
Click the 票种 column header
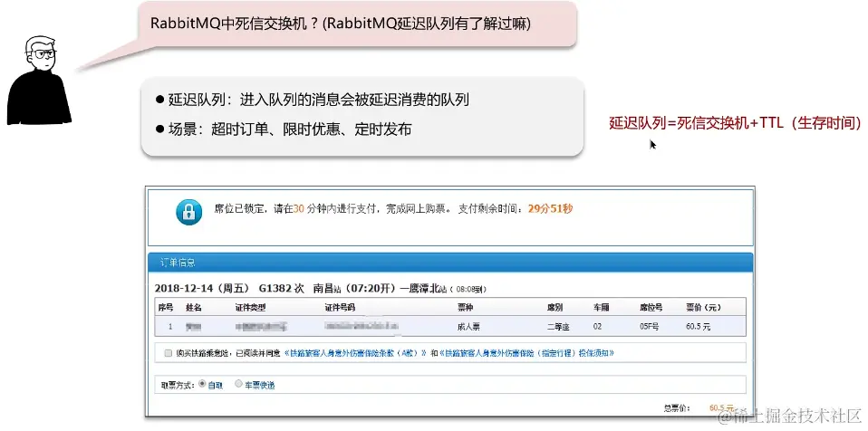[x=465, y=307]
